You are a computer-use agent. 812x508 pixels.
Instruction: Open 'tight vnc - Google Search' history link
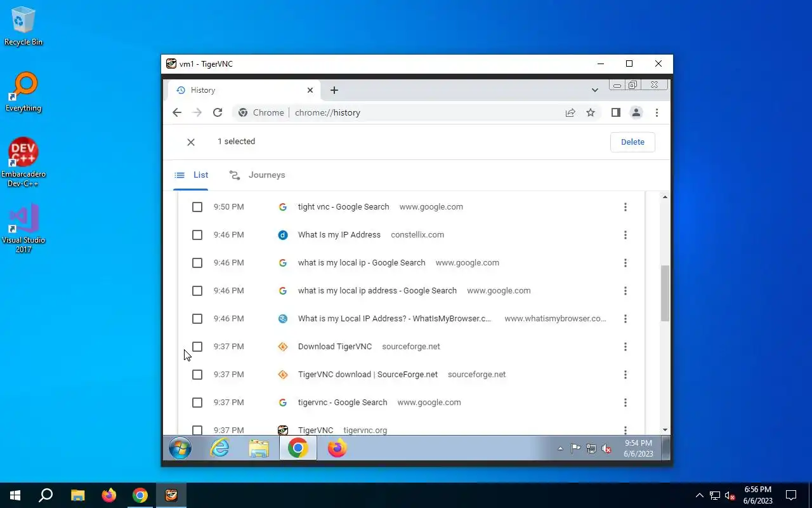pyautogui.click(x=343, y=207)
